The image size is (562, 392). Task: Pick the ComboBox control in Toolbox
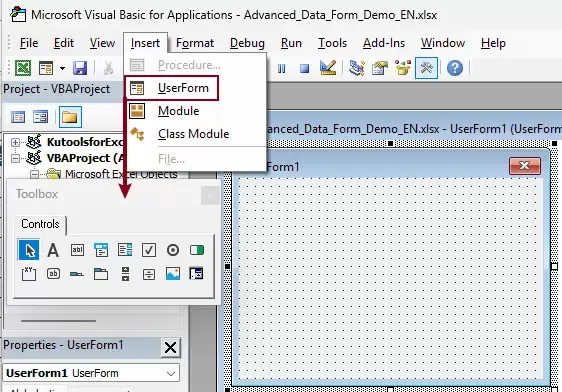pos(101,250)
